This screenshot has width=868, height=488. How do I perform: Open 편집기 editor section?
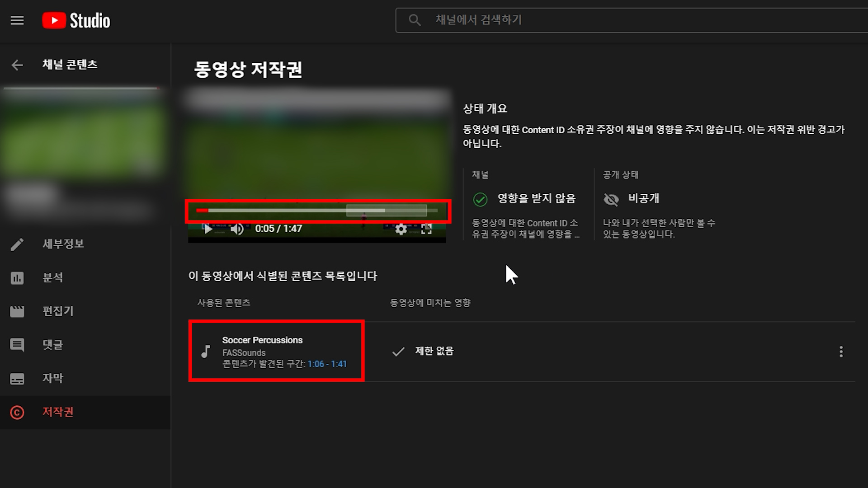click(58, 311)
